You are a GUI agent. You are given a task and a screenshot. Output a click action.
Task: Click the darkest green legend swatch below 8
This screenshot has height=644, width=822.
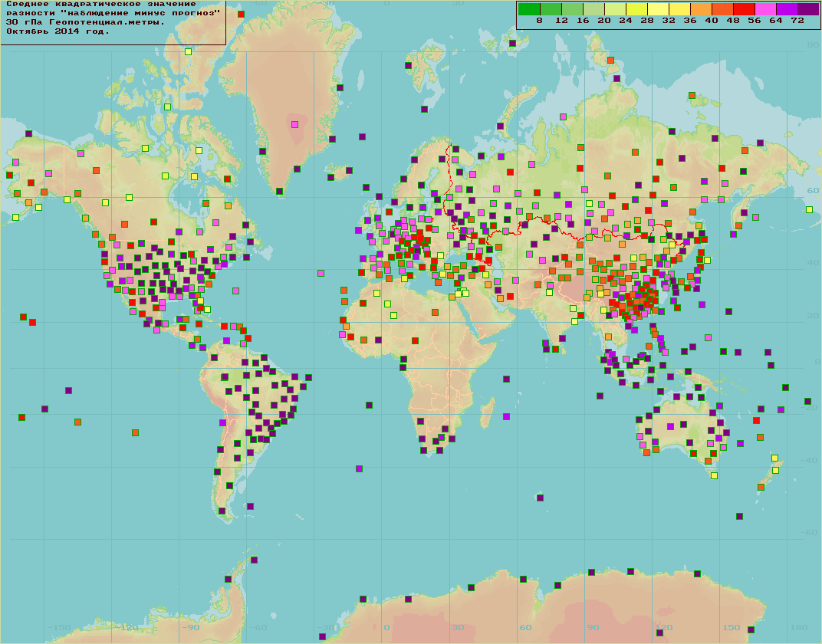(529, 8)
